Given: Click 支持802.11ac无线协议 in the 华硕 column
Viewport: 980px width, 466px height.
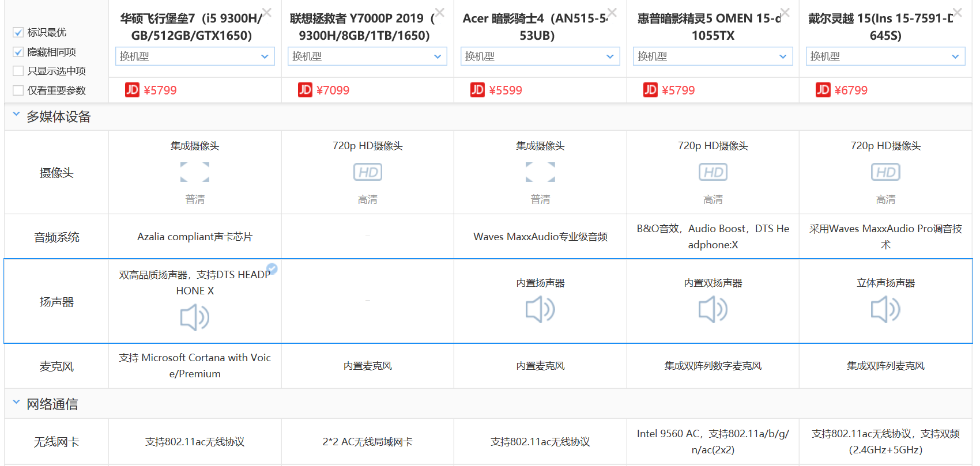Looking at the screenshot, I should pyautogui.click(x=195, y=442).
